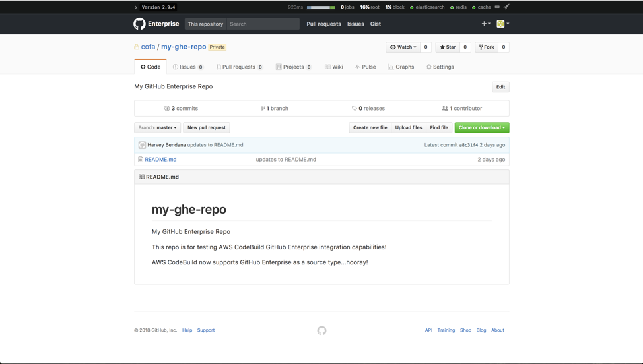The width and height of the screenshot is (643, 364).
Task: Click the Version 2.9.4 label
Action: point(158,7)
